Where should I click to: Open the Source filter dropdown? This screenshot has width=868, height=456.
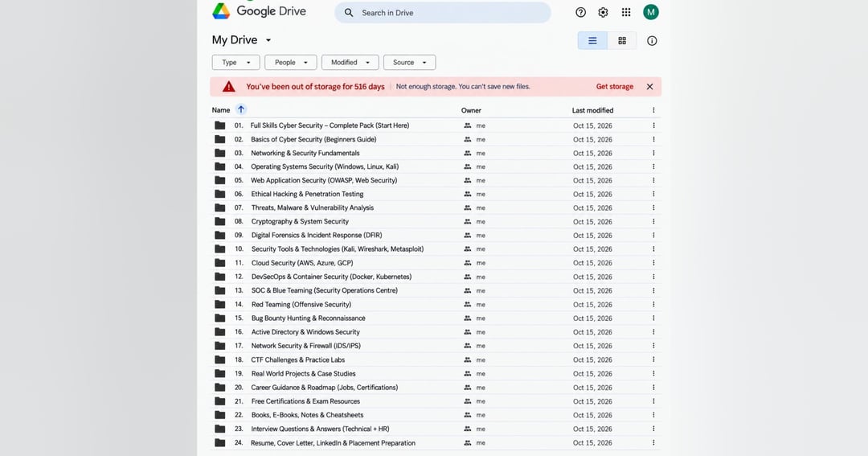pyautogui.click(x=410, y=63)
